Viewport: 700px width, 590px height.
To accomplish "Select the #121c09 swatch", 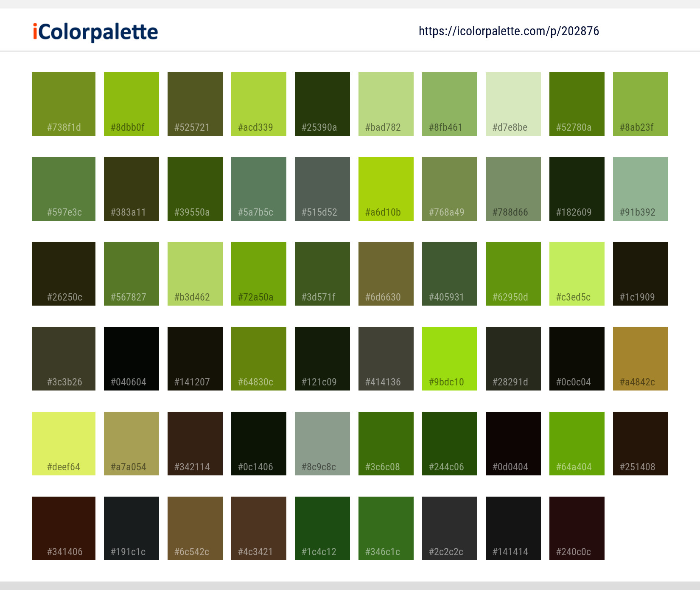I will (322, 359).
